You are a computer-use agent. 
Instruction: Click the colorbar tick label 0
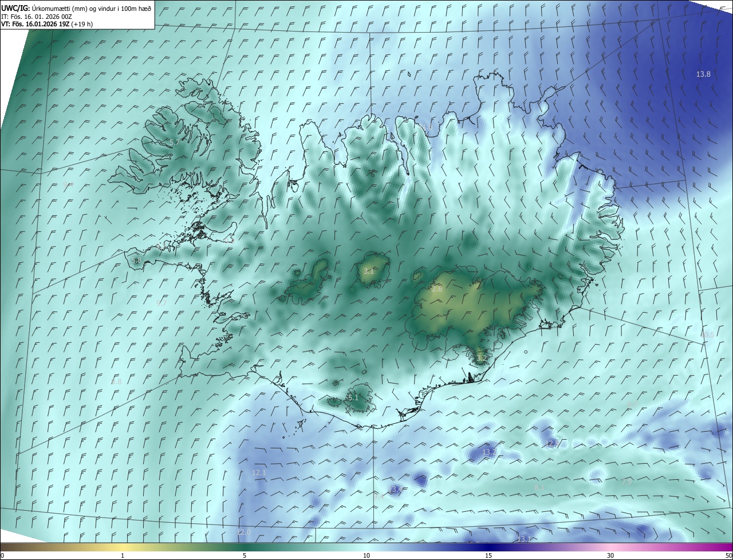(2, 555)
